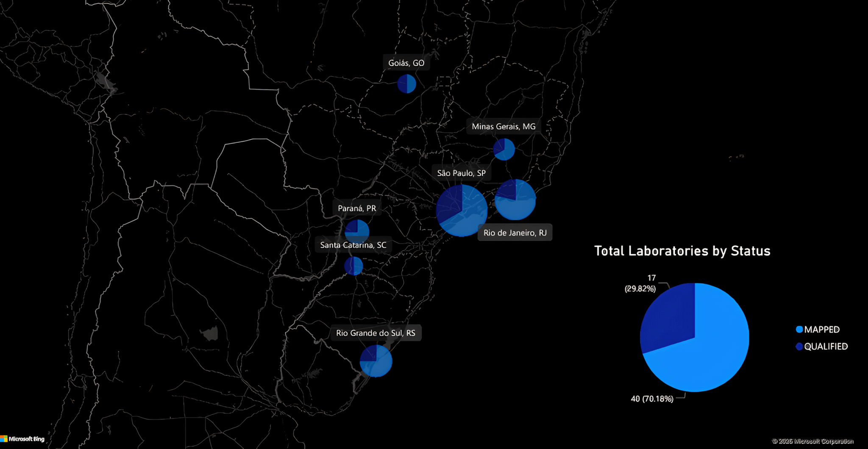Select the "Rio Grande do Sul, RS" label
The width and height of the screenshot is (868, 449).
(376, 333)
